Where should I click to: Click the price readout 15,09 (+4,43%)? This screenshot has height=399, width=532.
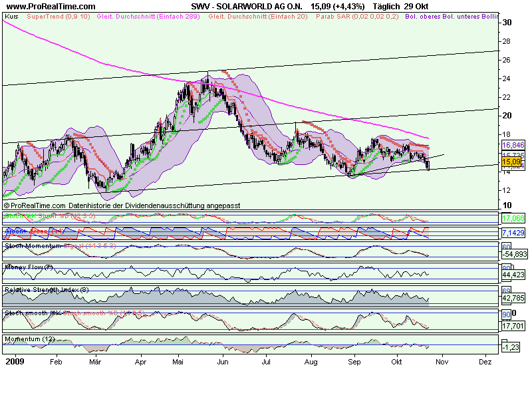pyautogui.click(x=338, y=7)
